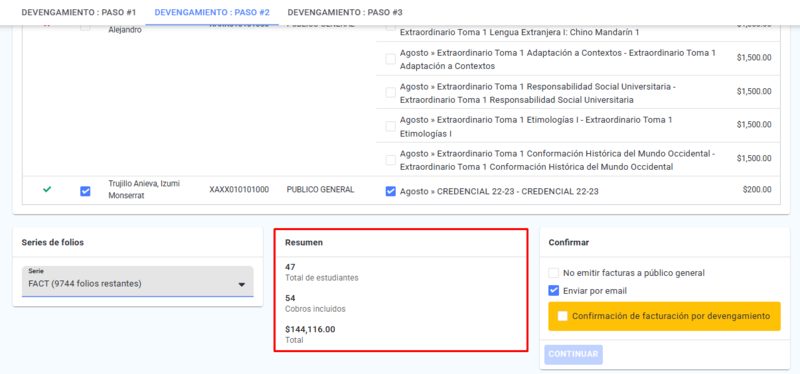
Task: Click the Serie dropdown arrow icon
Action: point(242,285)
